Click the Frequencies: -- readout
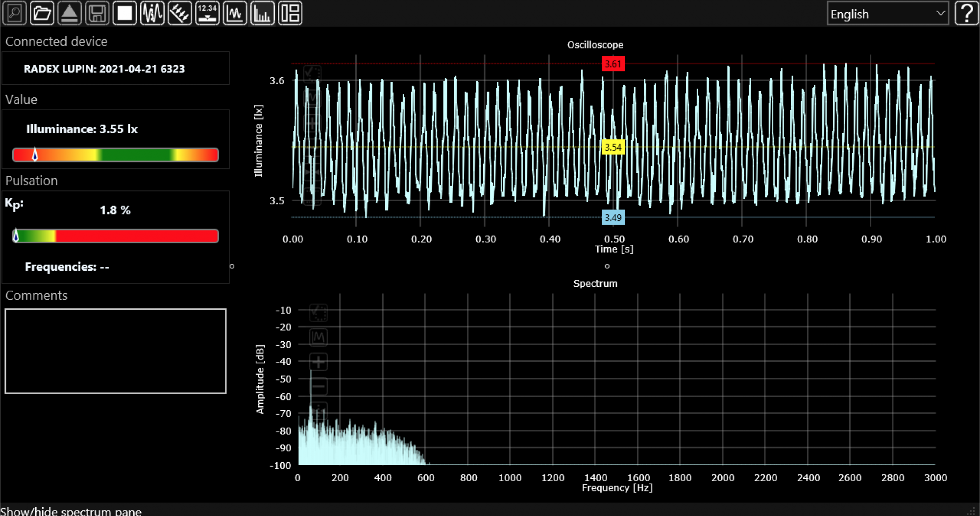 click(x=67, y=267)
